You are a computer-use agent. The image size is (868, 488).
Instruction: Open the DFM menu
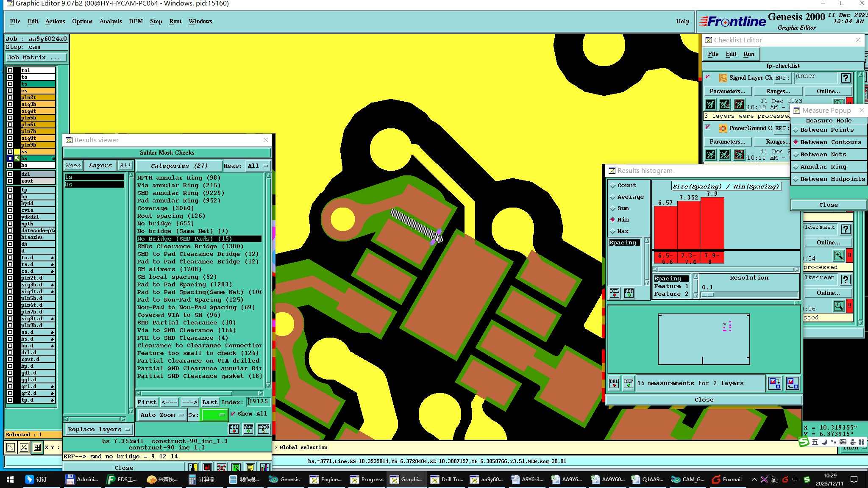point(136,21)
